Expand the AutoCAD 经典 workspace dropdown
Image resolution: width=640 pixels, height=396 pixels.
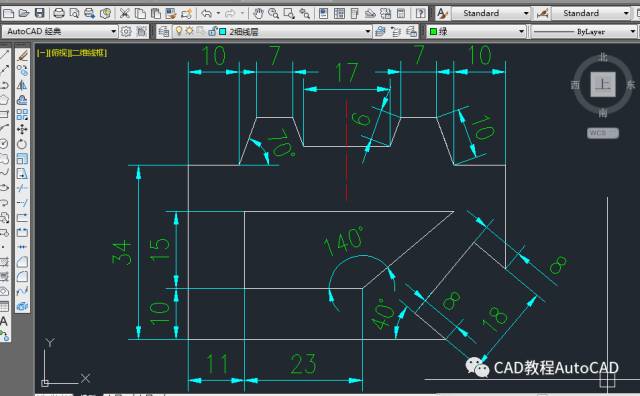click(x=113, y=31)
